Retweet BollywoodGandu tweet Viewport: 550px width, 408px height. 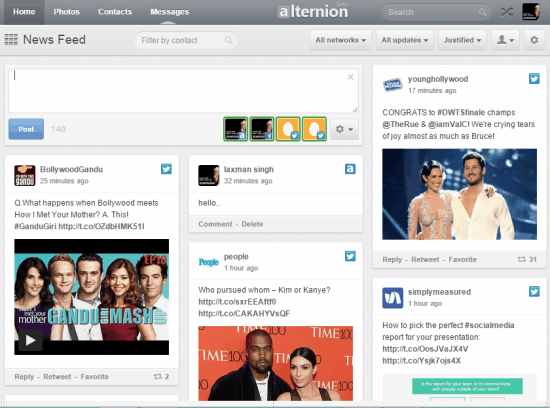(x=57, y=376)
